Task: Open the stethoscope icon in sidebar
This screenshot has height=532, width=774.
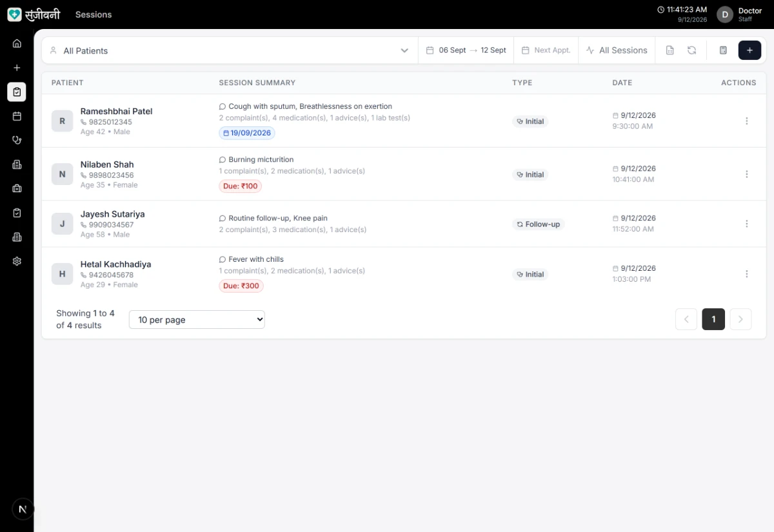Action: click(x=17, y=140)
